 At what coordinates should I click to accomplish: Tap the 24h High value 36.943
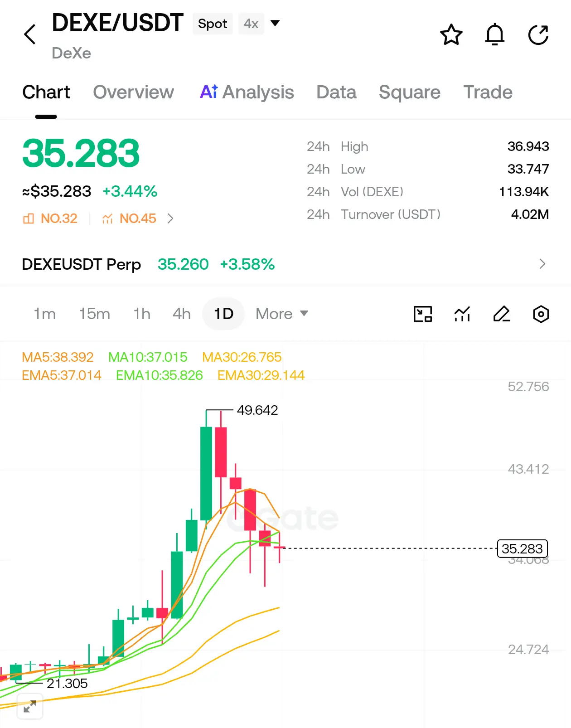click(x=528, y=146)
